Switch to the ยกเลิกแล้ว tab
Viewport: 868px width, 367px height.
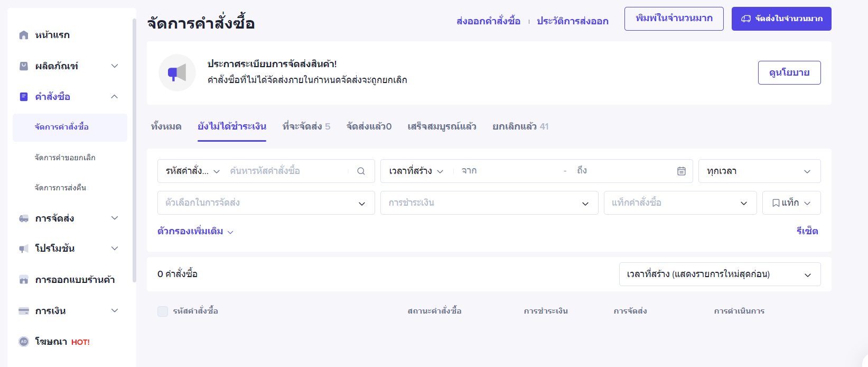(520, 126)
